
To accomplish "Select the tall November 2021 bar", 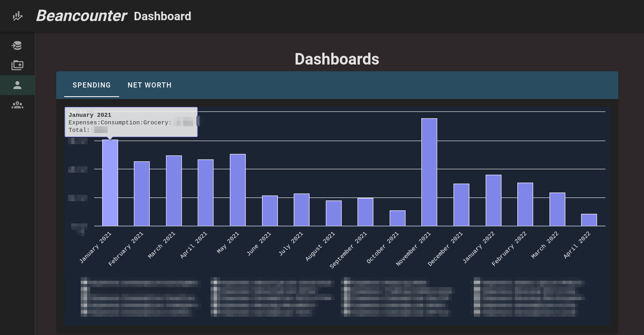I will click(x=429, y=172).
